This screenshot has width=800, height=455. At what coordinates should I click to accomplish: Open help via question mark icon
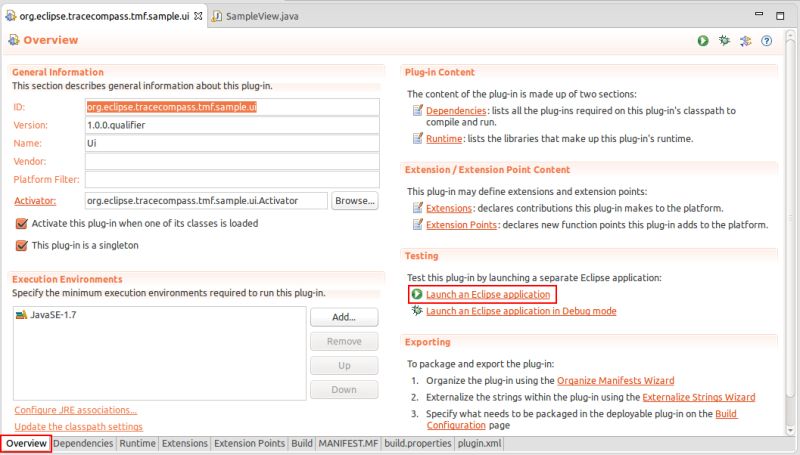766,41
